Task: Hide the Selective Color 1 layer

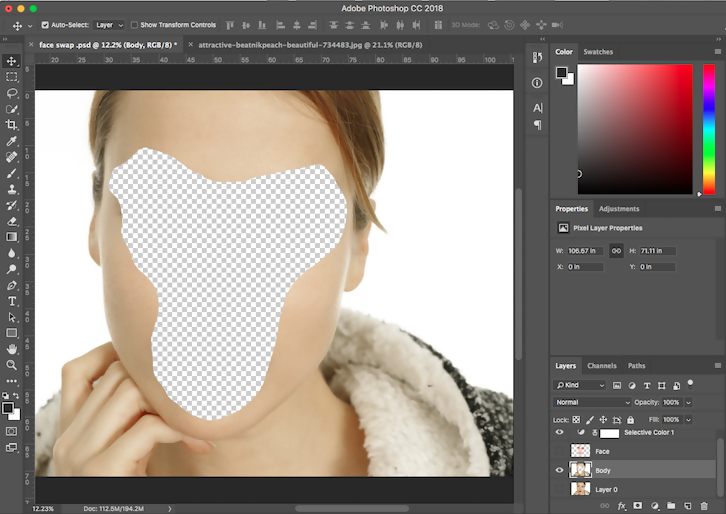Action: click(x=559, y=433)
